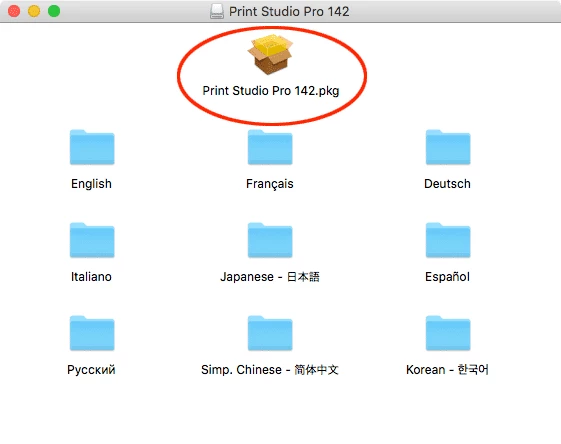Close the Print Studio Pro 142 window
Image resolution: width=561 pixels, height=444 pixels.
[14, 11]
